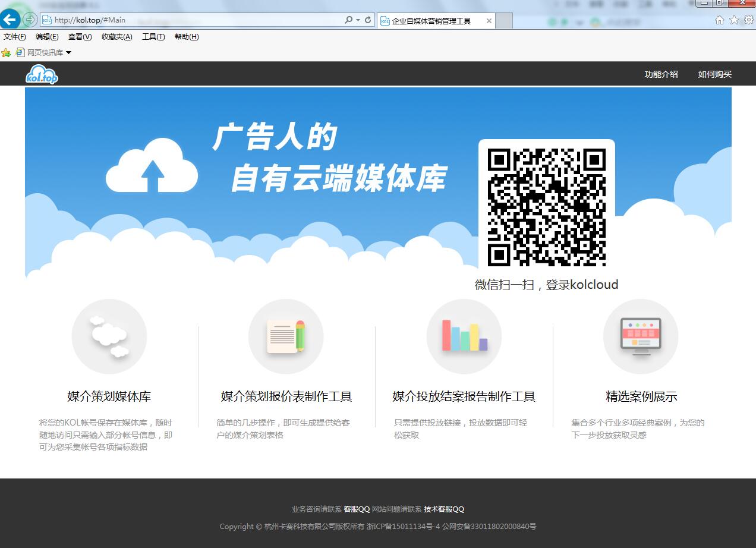
Task: Click the 公网安备33011802000840号 footer text
Action: coord(489,527)
